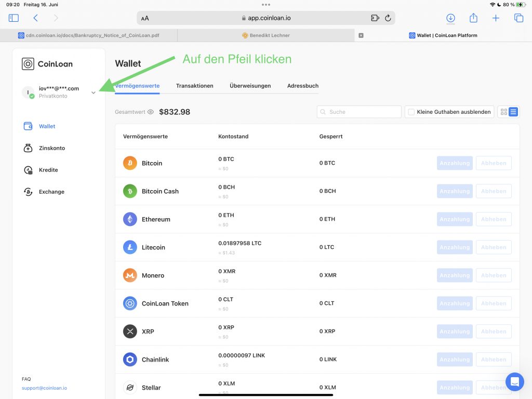The width and height of the screenshot is (532, 399).
Task: Click Abheben for Bitcoin
Action: click(x=494, y=163)
